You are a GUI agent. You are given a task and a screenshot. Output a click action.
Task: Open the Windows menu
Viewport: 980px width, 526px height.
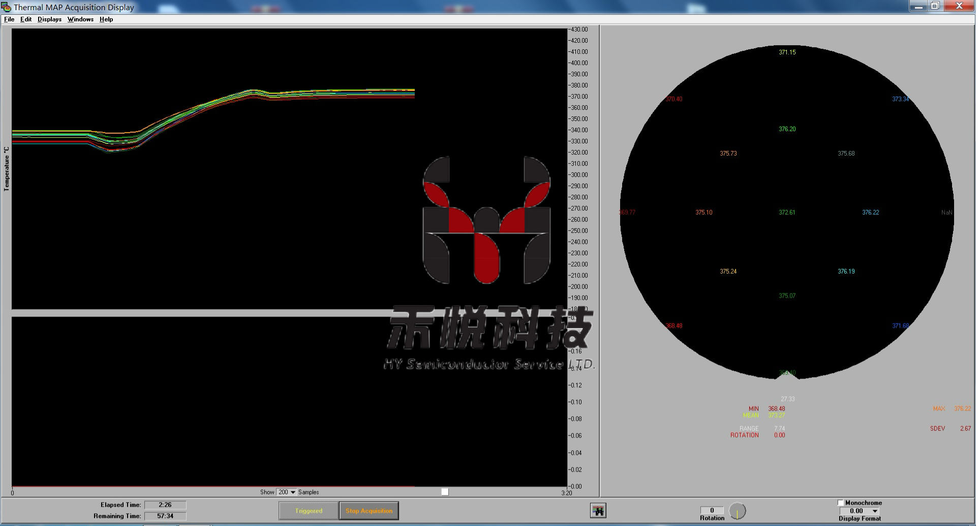pos(80,19)
